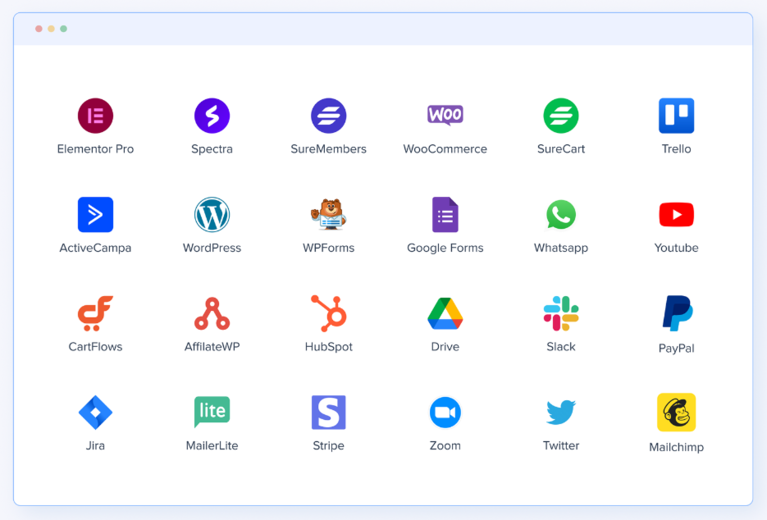Click the "Mailchimp" text label

[677, 447]
